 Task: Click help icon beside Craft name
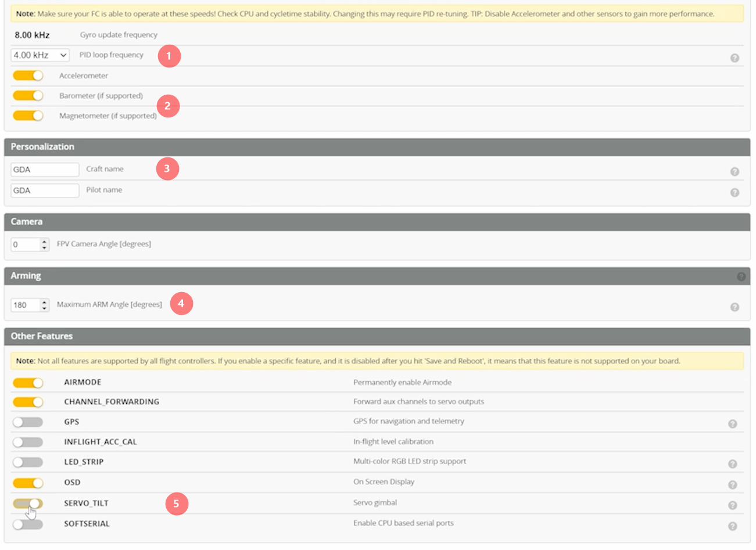(x=734, y=172)
